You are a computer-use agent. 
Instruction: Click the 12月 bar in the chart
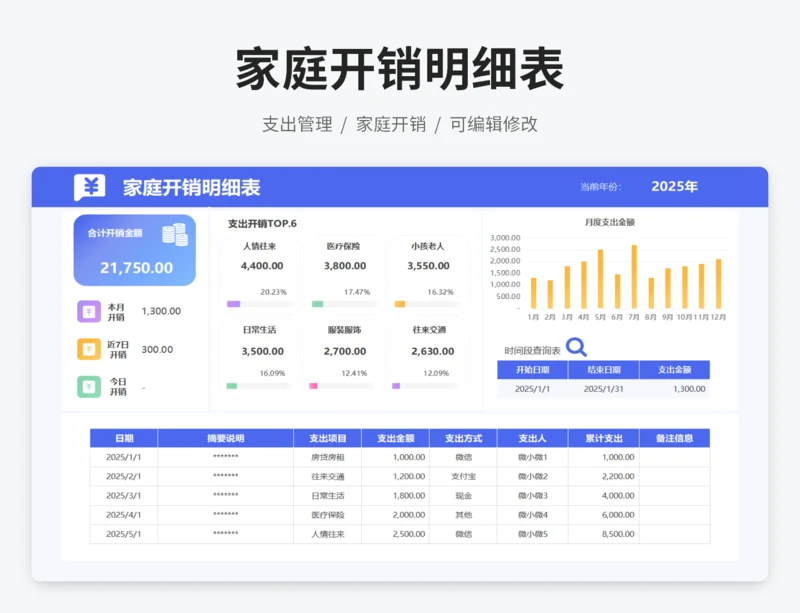pos(718,284)
